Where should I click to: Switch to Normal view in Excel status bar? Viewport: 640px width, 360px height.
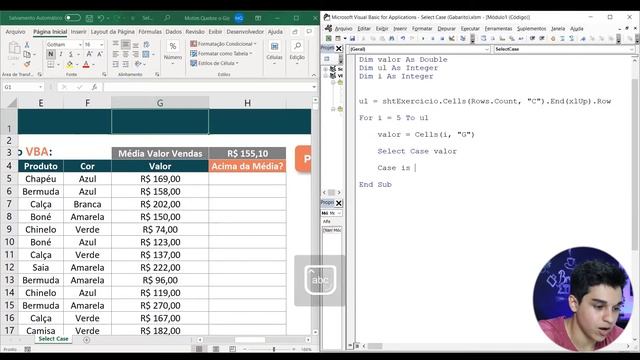click(199, 349)
